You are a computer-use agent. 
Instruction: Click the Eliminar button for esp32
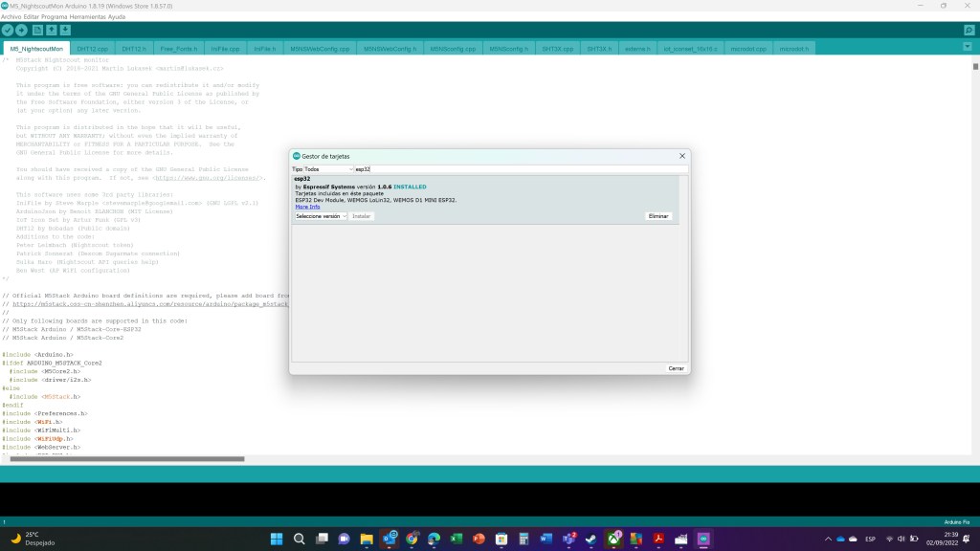(x=658, y=216)
